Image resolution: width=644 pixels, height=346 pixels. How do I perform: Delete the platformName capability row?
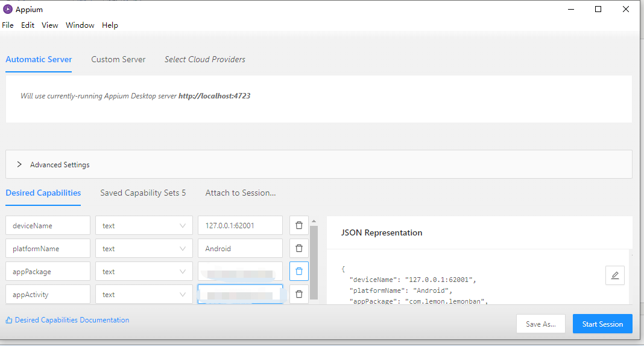tap(298, 248)
